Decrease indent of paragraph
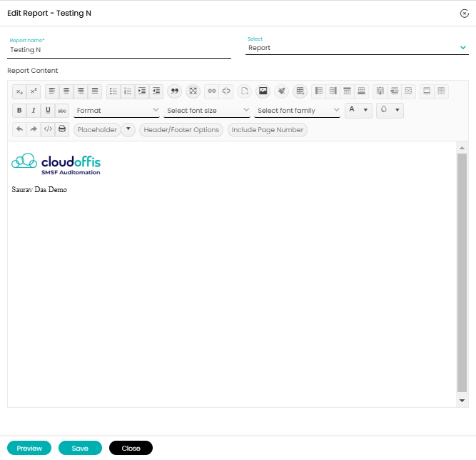The width and height of the screenshot is (476, 460). pos(156,91)
